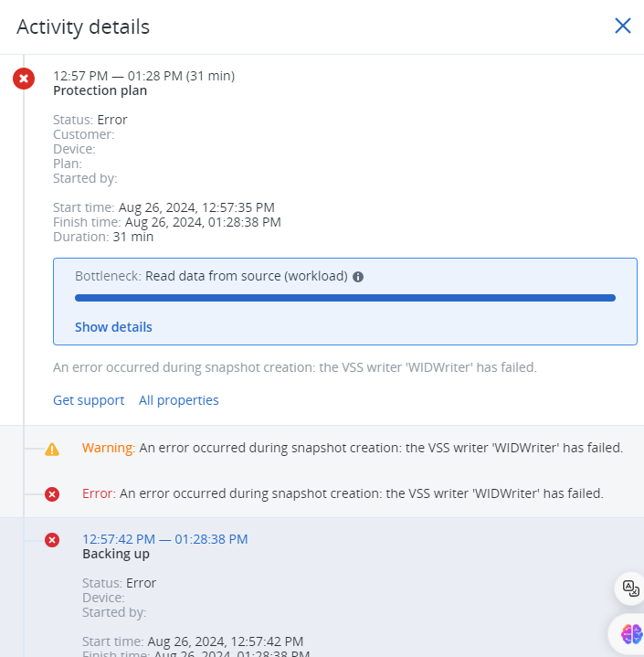The image size is (644, 657).
Task: Click the red icon on the Error message row
Action: pos(52,494)
